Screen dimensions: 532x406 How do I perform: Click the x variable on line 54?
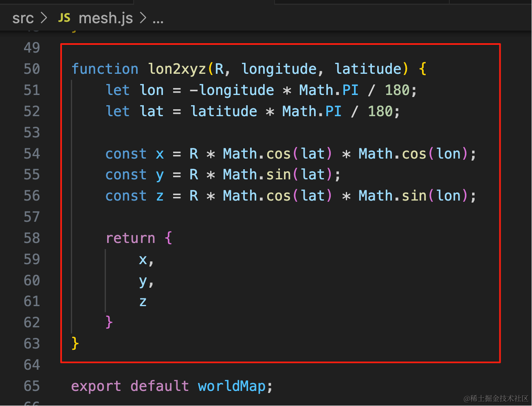tap(160, 154)
